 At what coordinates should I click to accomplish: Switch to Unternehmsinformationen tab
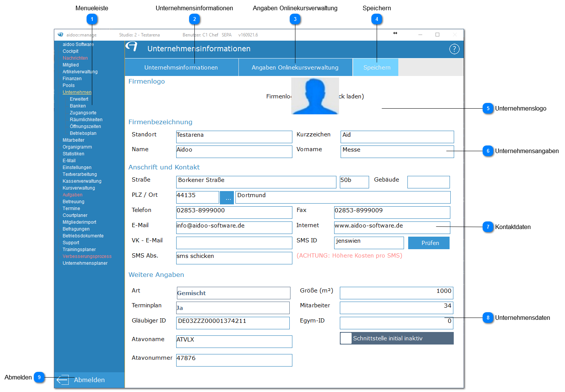[181, 67]
